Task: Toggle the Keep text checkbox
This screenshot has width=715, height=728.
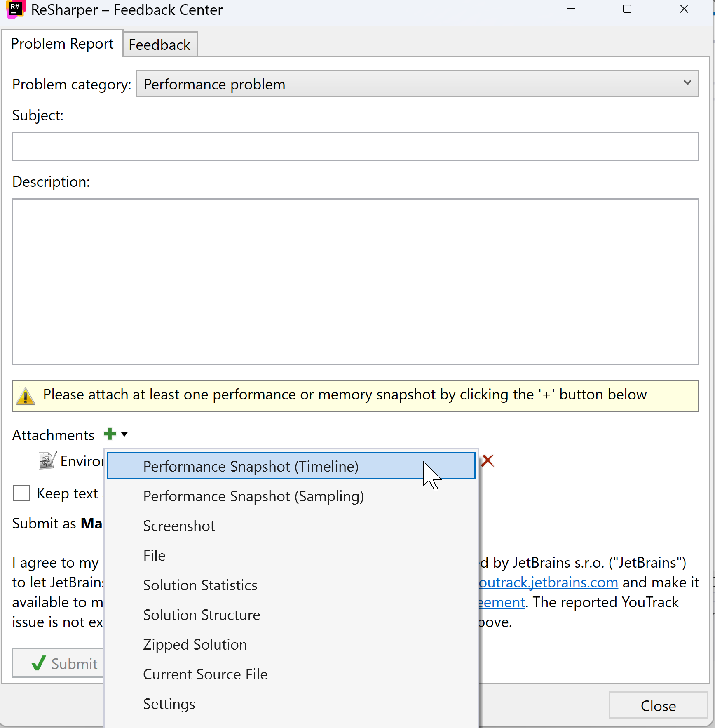Action: point(21,493)
